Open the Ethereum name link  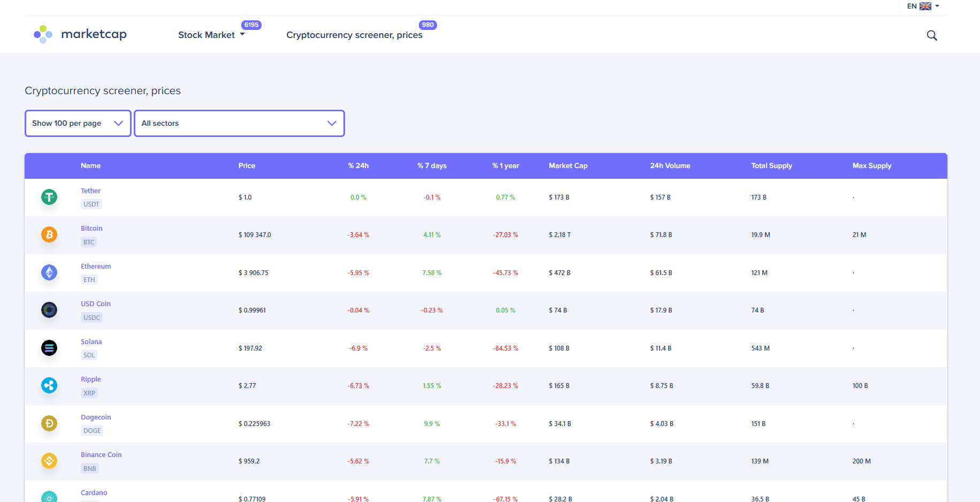tap(96, 266)
